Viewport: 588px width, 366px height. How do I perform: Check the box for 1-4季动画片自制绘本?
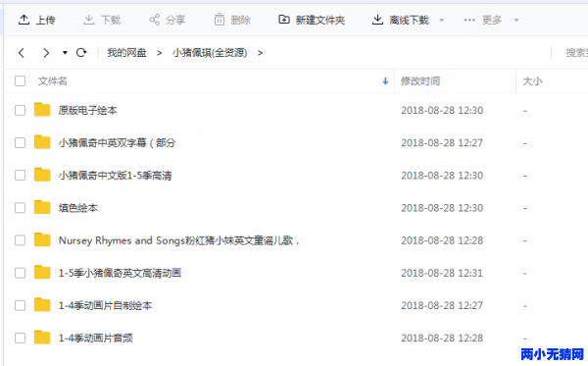(x=20, y=305)
